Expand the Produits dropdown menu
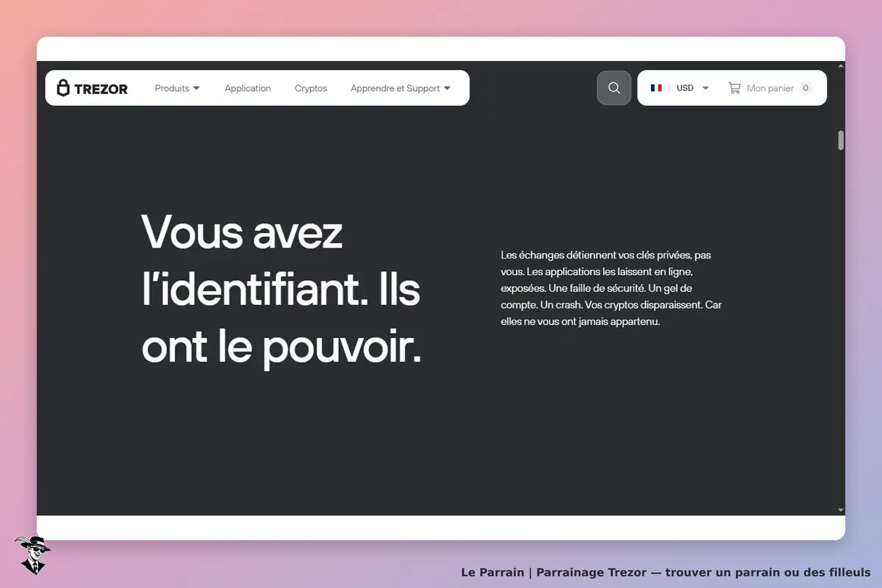 click(177, 88)
